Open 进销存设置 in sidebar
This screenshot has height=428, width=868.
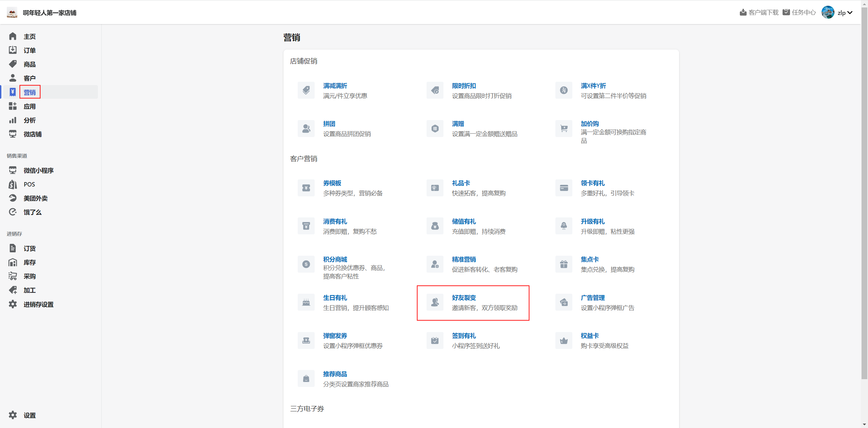point(38,304)
